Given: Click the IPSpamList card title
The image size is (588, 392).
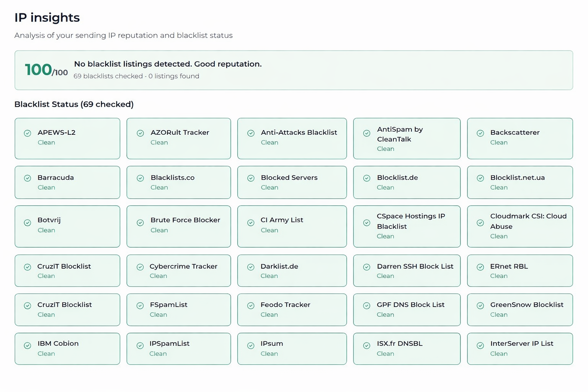Looking at the screenshot, I should coord(170,343).
